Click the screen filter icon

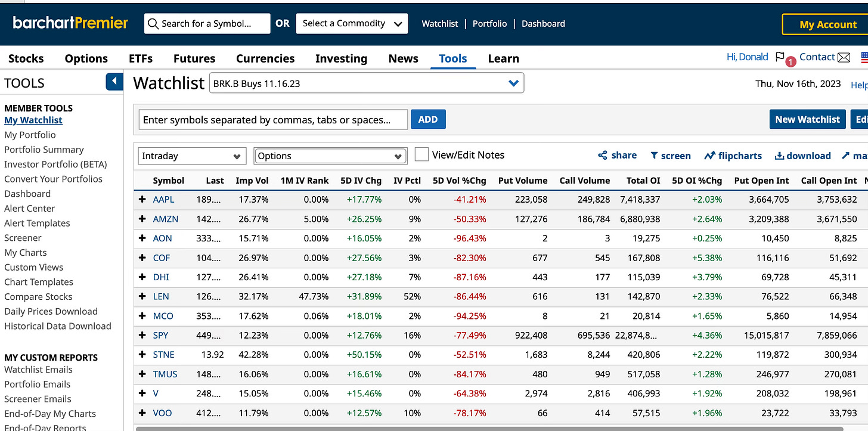point(654,156)
